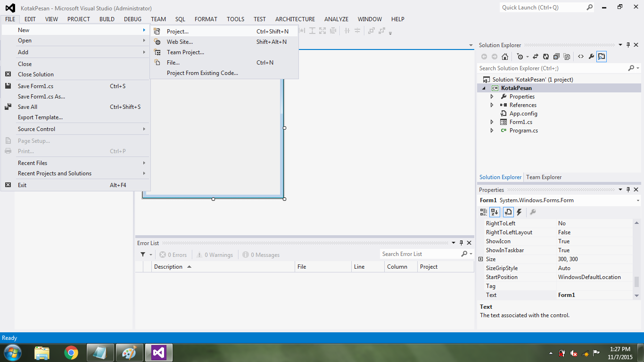Select New Project from the submenu

tap(224, 32)
